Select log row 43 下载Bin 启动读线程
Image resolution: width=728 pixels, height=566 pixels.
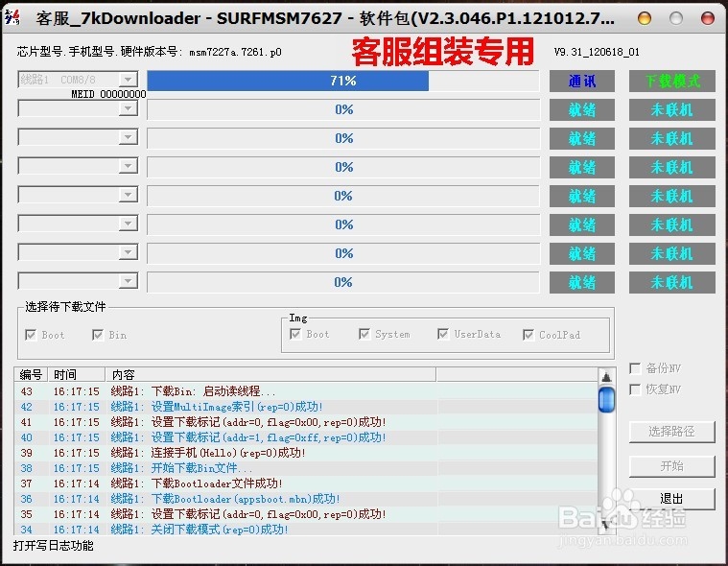[306, 391]
